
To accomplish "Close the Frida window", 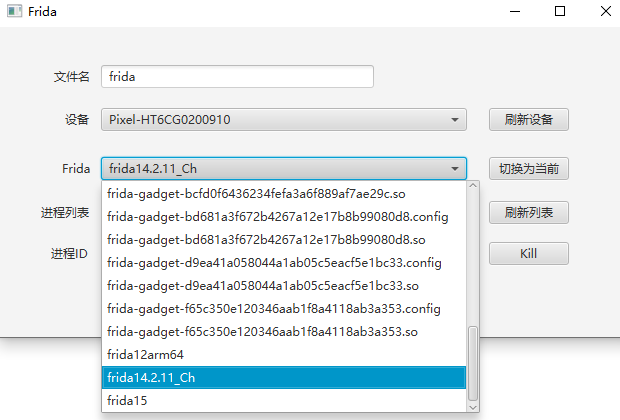I will [x=606, y=11].
